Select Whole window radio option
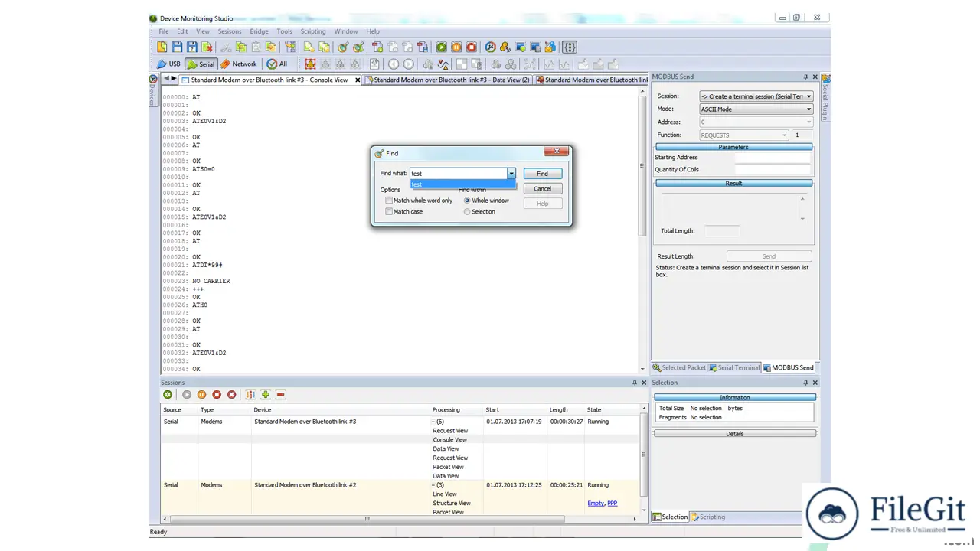Viewport: 980px width, 551px height. click(x=467, y=201)
